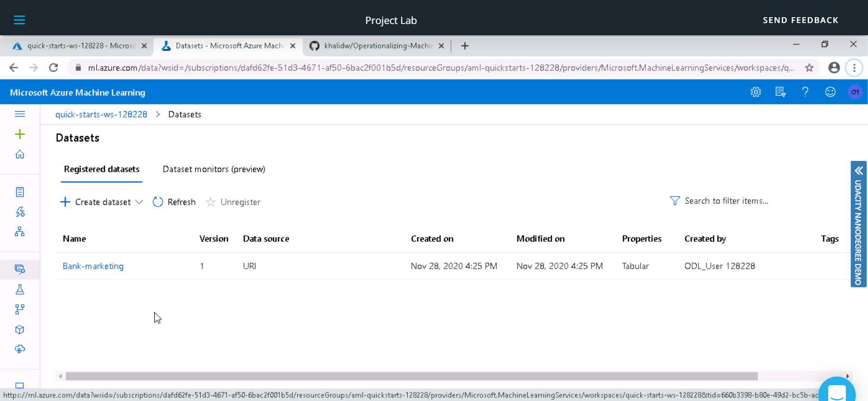Click Created by column header
The width and height of the screenshot is (868, 401).
tap(705, 239)
